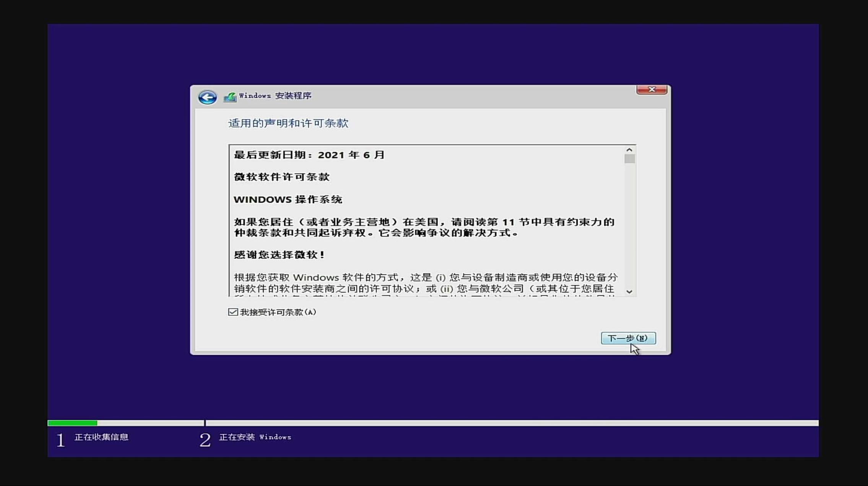
Task: Disable the '我接受许可条款(A)' agreement checkbox
Action: coord(232,312)
